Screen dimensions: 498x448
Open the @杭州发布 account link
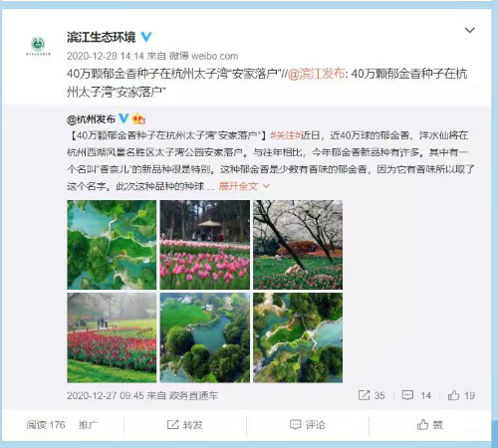click(91, 118)
